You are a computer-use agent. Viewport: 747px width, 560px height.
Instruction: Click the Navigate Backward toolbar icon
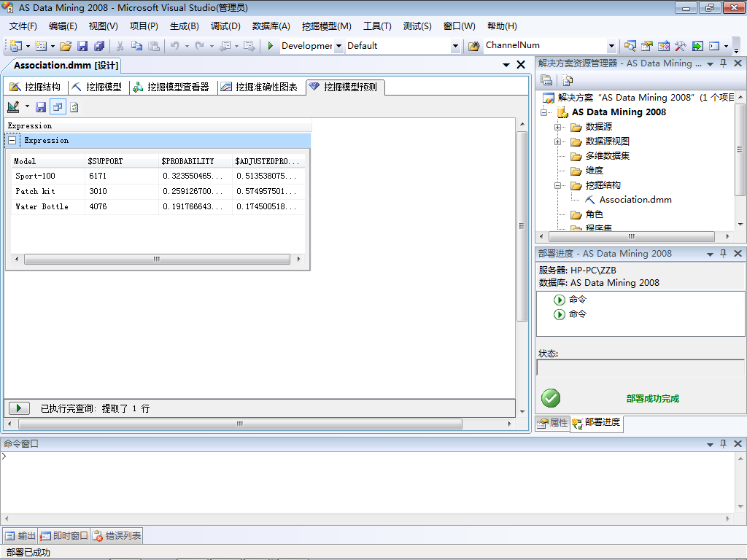[x=225, y=46]
